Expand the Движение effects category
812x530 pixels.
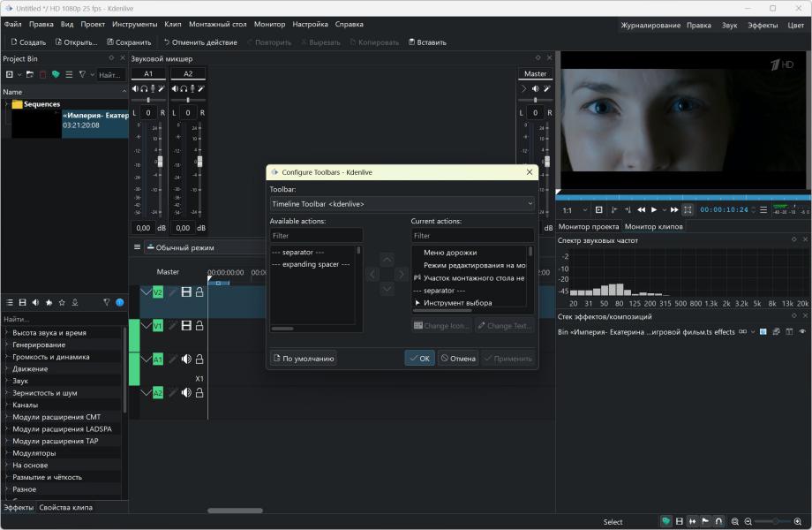[6, 369]
